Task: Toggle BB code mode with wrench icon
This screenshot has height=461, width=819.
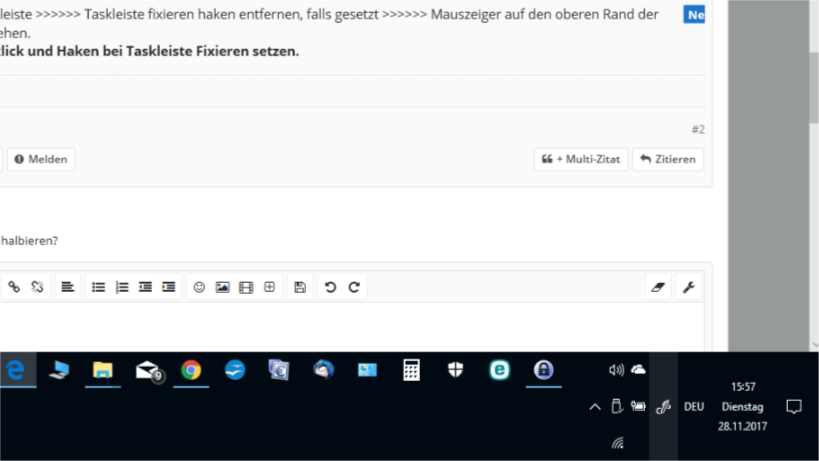Action: (688, 287)
